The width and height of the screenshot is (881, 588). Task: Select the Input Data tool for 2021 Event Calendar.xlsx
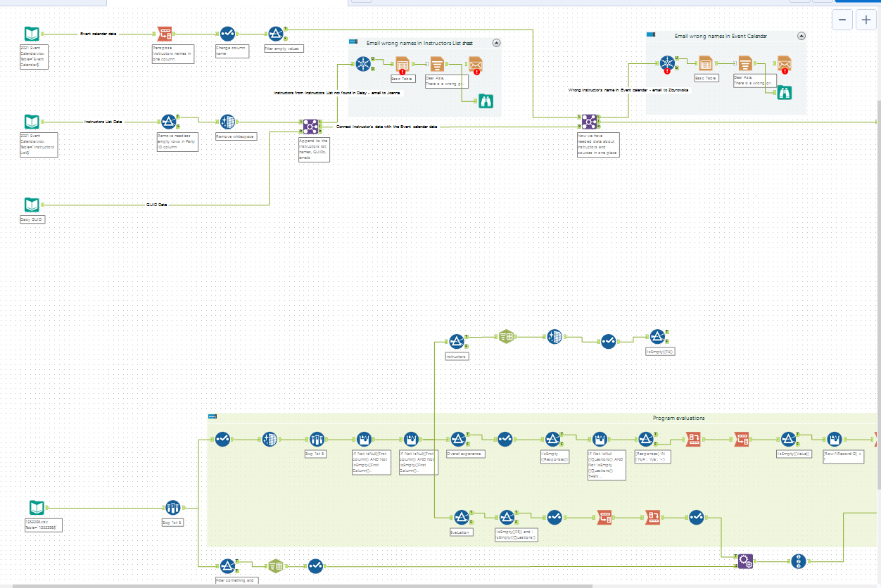pyautogui.click(x=32, y=32)
